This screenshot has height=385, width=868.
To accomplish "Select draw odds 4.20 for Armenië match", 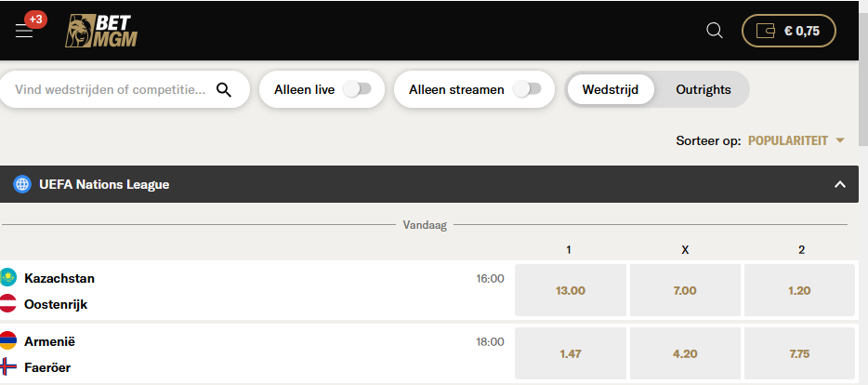I will [x=685, y=353].
